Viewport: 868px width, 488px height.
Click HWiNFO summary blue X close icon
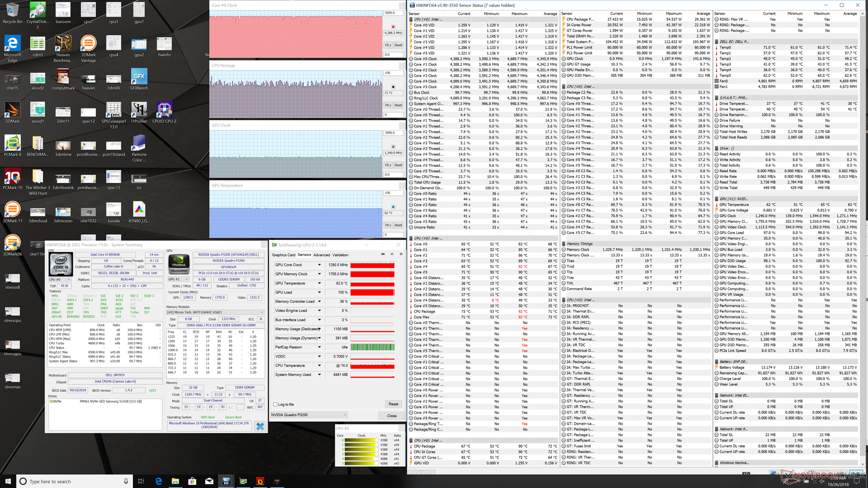coord(260,426)
